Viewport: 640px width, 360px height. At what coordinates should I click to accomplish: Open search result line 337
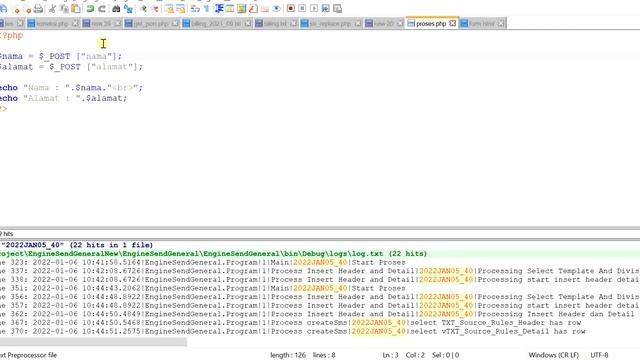320,271
